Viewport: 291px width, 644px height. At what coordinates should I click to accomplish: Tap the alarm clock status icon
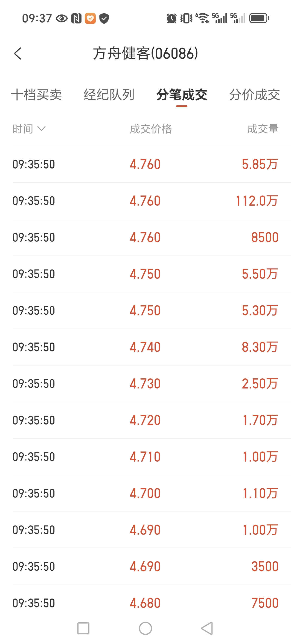click(171, 18)
